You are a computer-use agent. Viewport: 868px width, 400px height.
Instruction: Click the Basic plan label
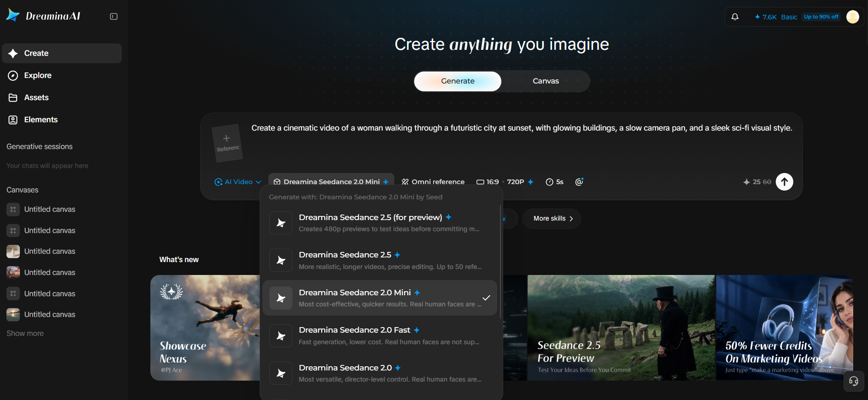789,17
